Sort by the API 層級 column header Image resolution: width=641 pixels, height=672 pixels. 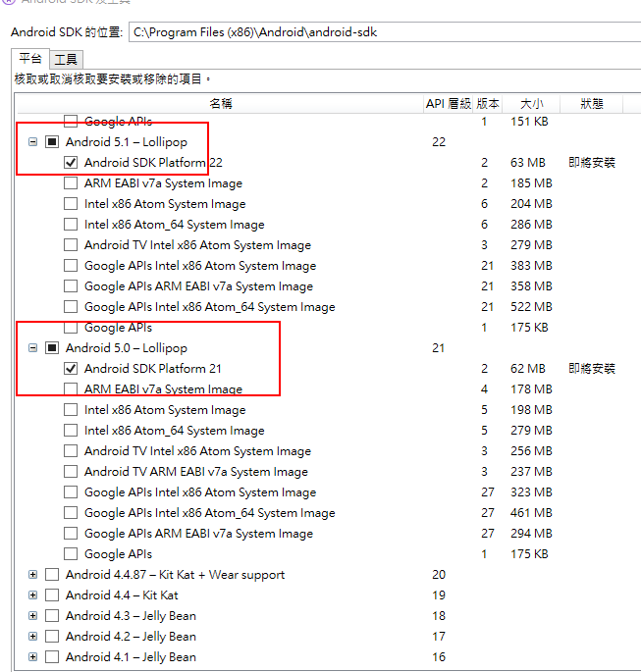[448, 104]
